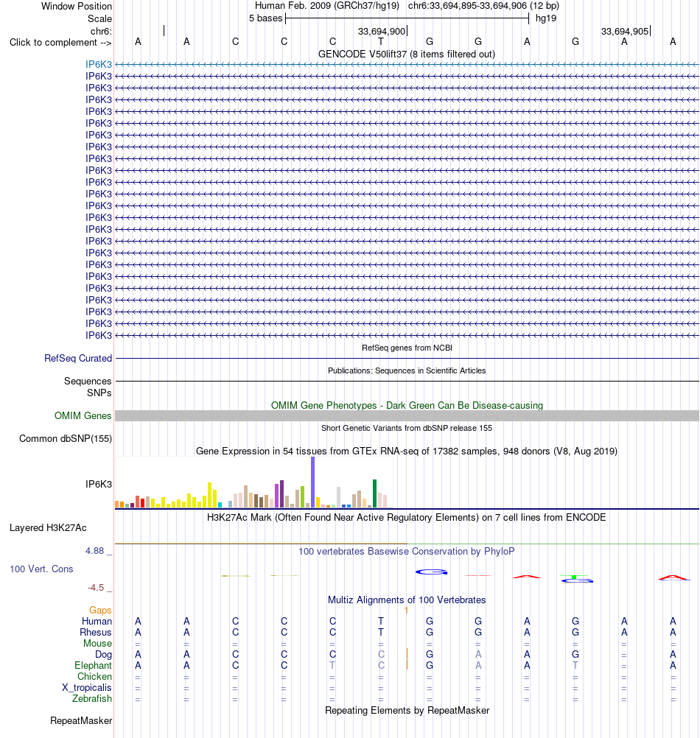700x738 pixels.
Task: Select the 'Mouse' alignment row label
Action: click(x=97, y=644)
